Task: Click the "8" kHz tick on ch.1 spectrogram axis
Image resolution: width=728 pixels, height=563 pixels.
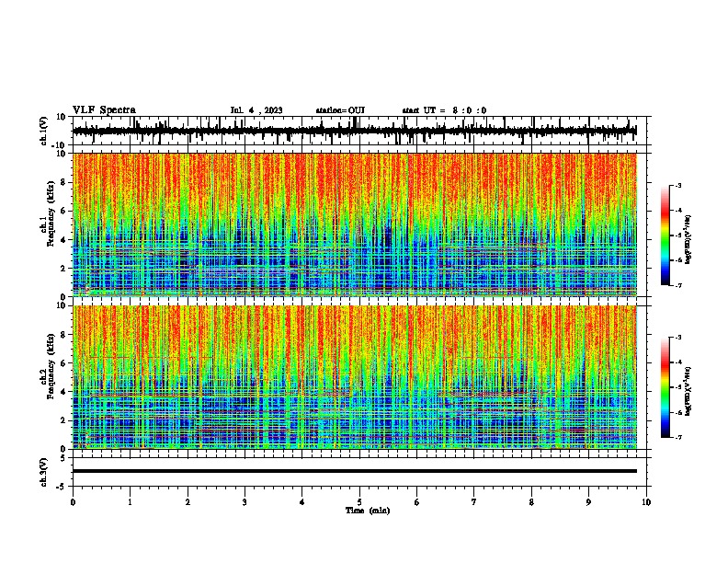Action: tap(63, 182)
